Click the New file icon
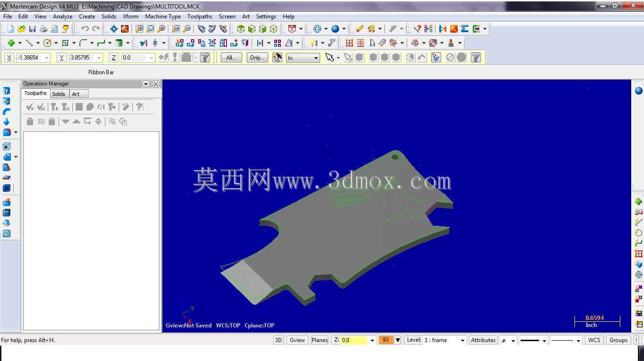This screenshot has width=644, height=361. (10, 29)
